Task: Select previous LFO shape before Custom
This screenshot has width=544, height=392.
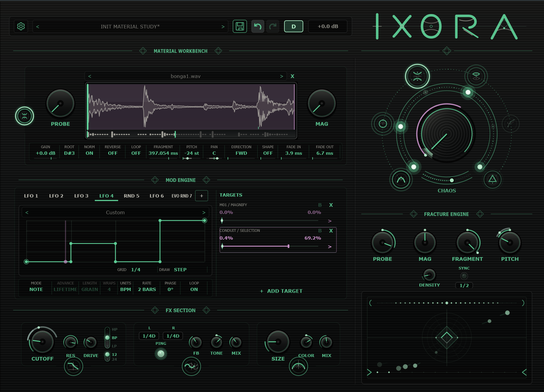Action: pyautogui.click(x=27, y=212)
